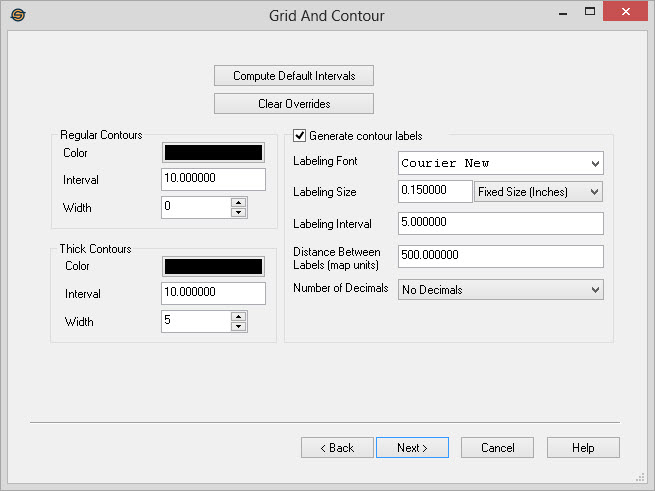This screenshot has width=655, height=491.
Task: Click the Regular Contours Interval field
Action: pos(213,179)
